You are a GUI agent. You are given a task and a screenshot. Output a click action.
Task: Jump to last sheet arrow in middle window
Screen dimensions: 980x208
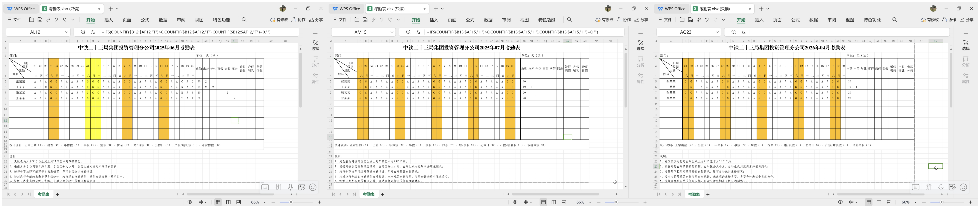click(354, 194)
